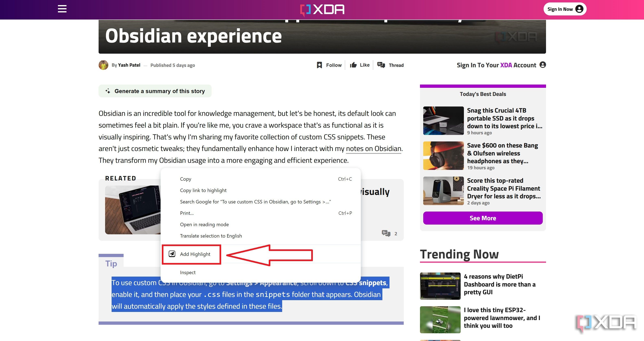644x341 pixels.
Task: Open the DietPi Dashboard trending article
Action: (x=499, y=284)
